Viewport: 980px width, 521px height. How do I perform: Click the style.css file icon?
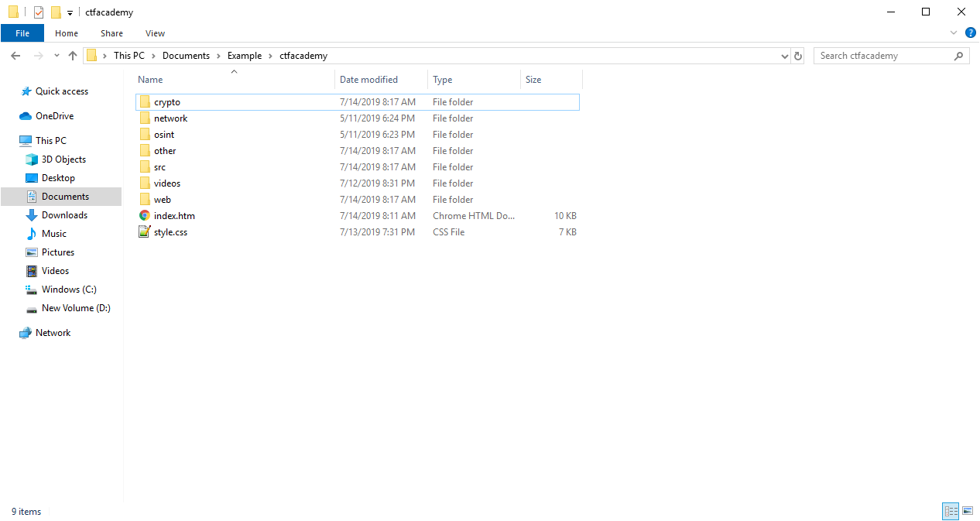point(145,232)
